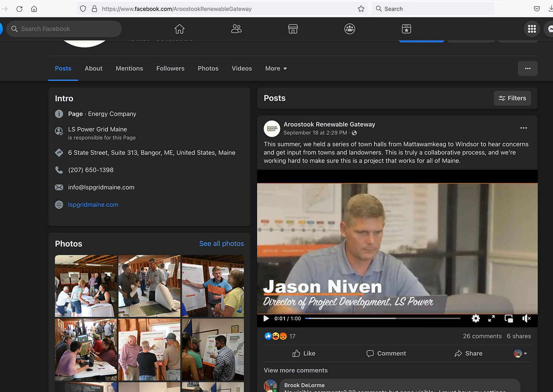553x392 pixels.
Task: Expand video to fullscreen
Action: click(491, 318)
